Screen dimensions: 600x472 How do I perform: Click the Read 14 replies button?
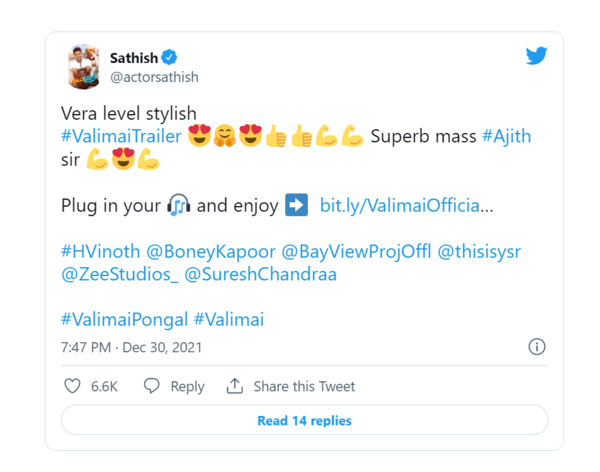pos(304,421)
